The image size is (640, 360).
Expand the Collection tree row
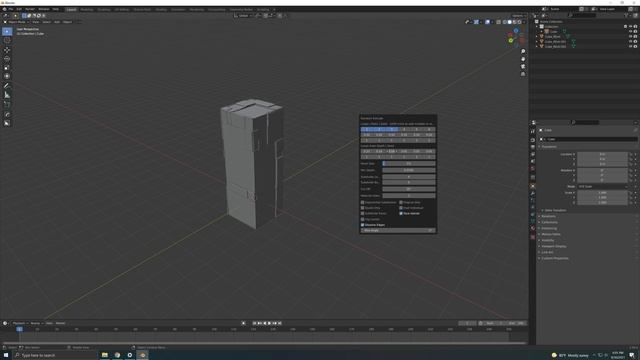[x=537, y=27]
